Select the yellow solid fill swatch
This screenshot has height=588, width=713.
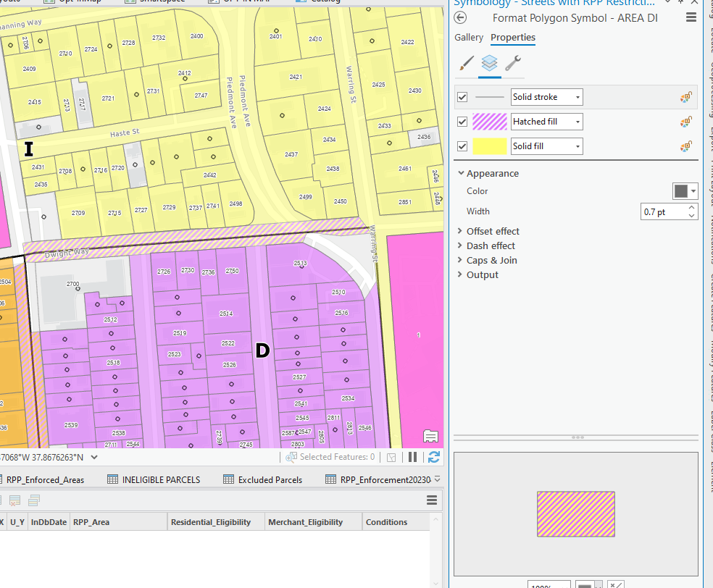click(x=490, y=146)
